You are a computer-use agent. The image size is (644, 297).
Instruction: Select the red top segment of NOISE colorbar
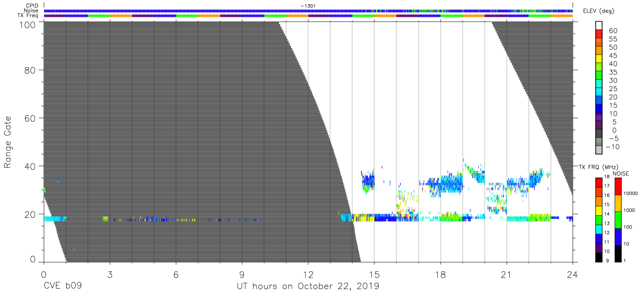pyautogui.click(x=618, y=186)
